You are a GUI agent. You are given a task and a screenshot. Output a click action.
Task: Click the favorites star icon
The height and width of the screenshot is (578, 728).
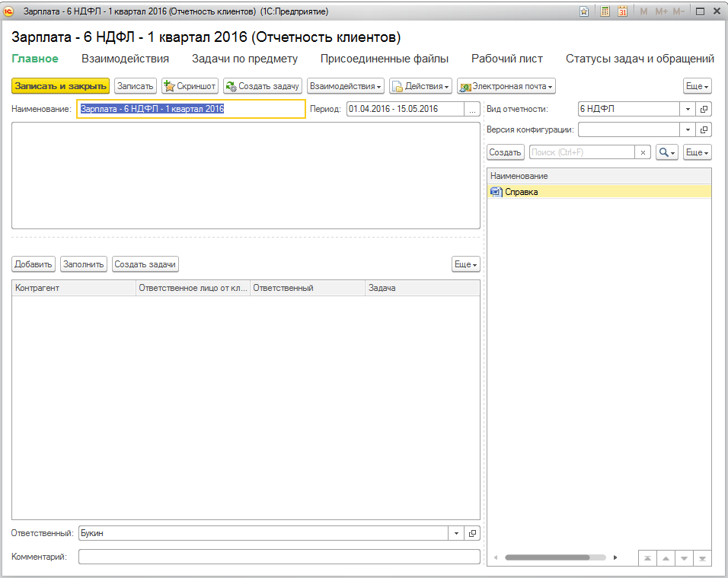pyautogui.click(x=584, y=11)
